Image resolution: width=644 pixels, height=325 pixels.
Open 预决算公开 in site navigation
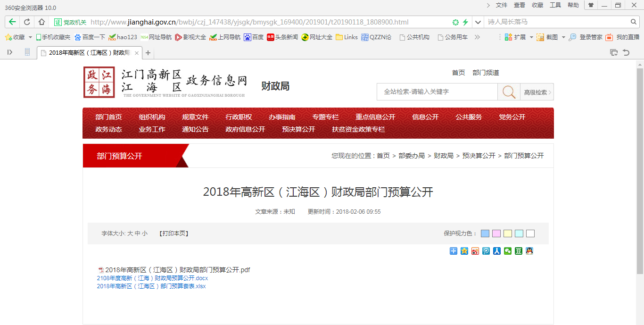298,129
